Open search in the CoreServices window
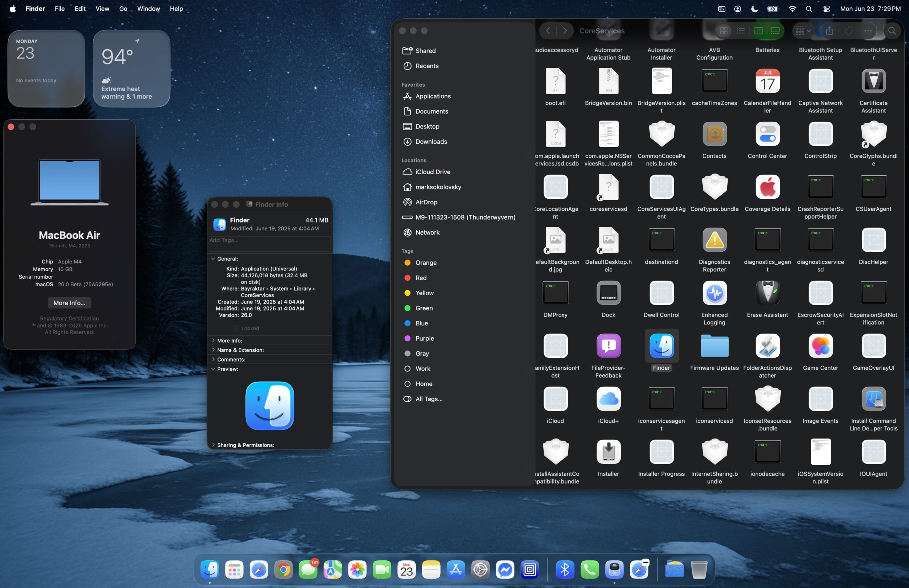909x588 pixels. pyautogui.click(x=892, y=31)
